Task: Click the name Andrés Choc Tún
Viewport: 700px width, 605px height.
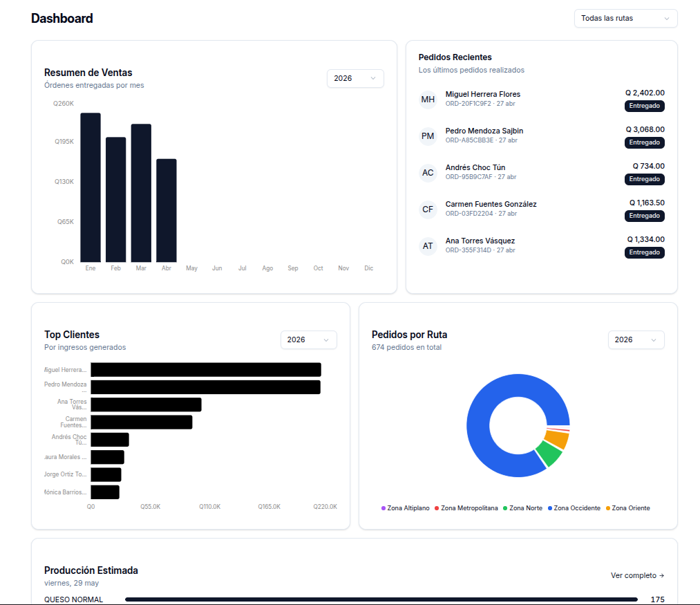Action: coord(475,167)
